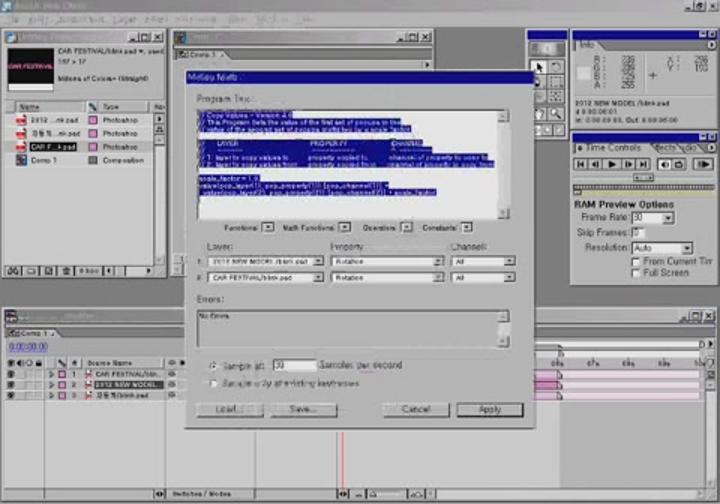Open the Functions popup menu

[268, 227]
